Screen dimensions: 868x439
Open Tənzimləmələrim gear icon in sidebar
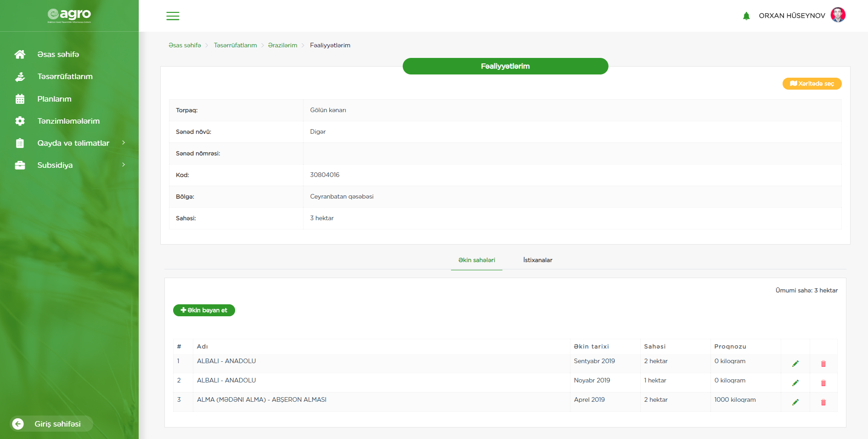(x=20, y=121)
